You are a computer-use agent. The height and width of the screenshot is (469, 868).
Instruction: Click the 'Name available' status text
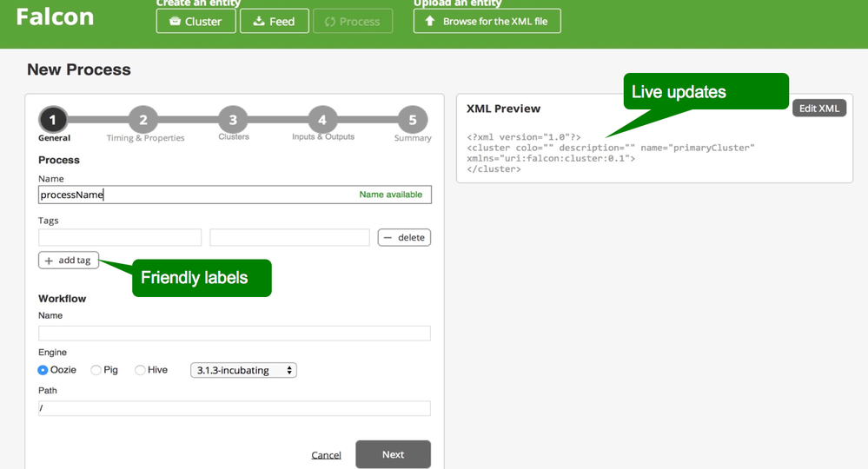[x=391, y=195]
